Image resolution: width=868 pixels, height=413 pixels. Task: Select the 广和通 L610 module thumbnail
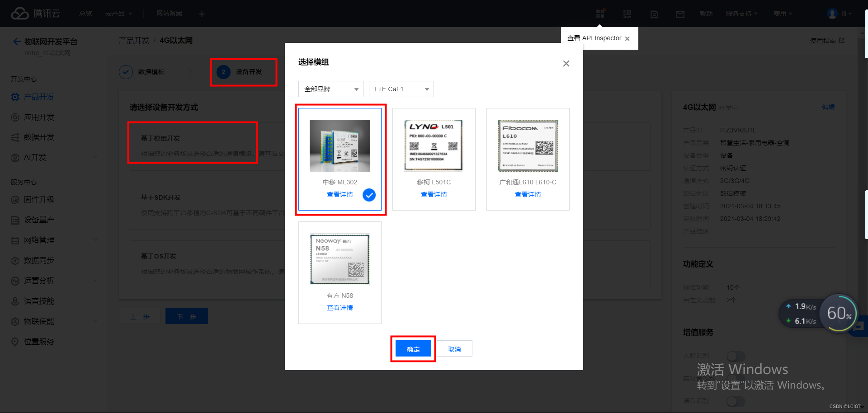[x=528, y=145]
